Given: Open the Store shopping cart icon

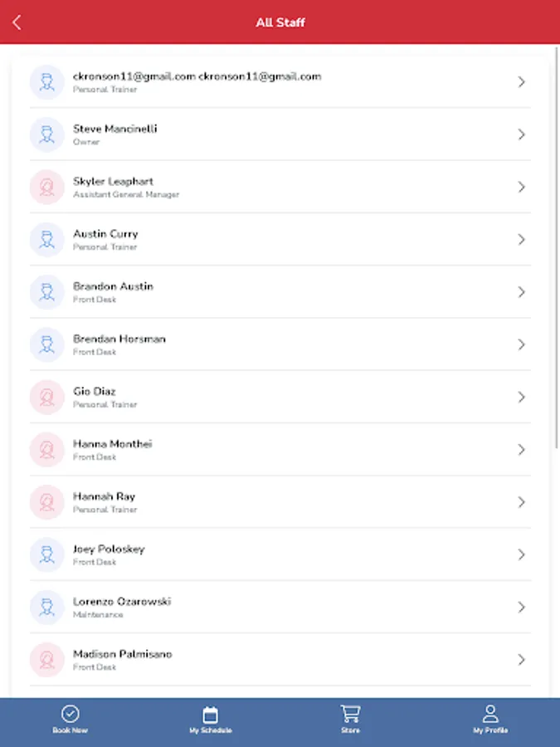Looking at the screenshot, I should pos(350,714).
